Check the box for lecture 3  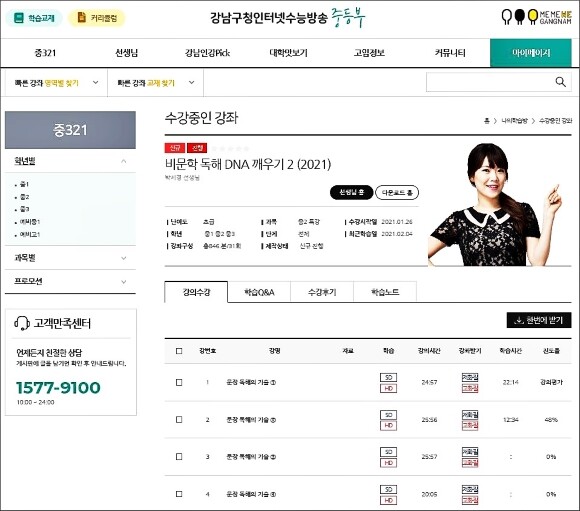click(179, 457)
